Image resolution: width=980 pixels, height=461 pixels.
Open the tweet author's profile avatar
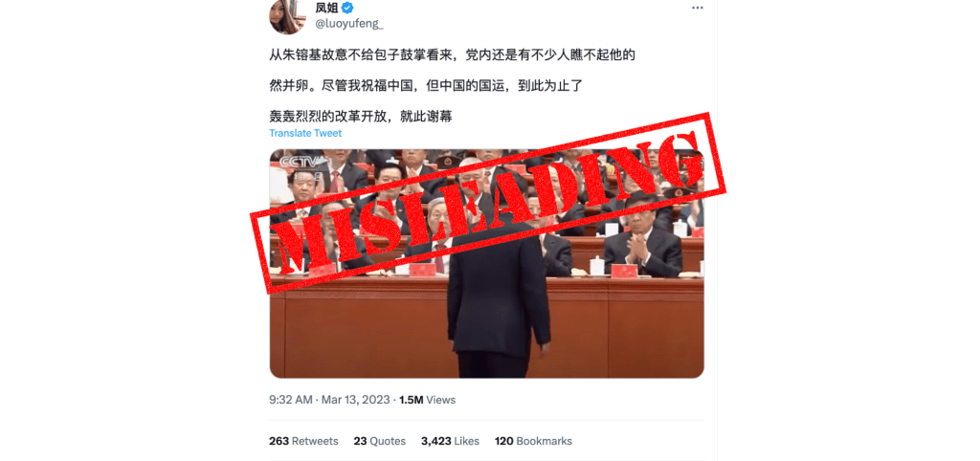(287, 17)
